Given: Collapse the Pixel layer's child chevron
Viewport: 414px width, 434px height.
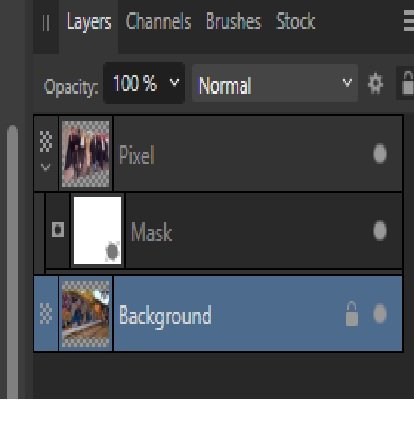Looking at the screenshot, I should 46,167.
